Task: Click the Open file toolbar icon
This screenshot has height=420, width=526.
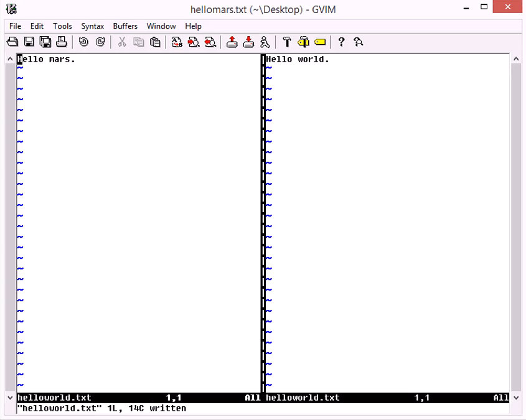Action: click(12, 42)
